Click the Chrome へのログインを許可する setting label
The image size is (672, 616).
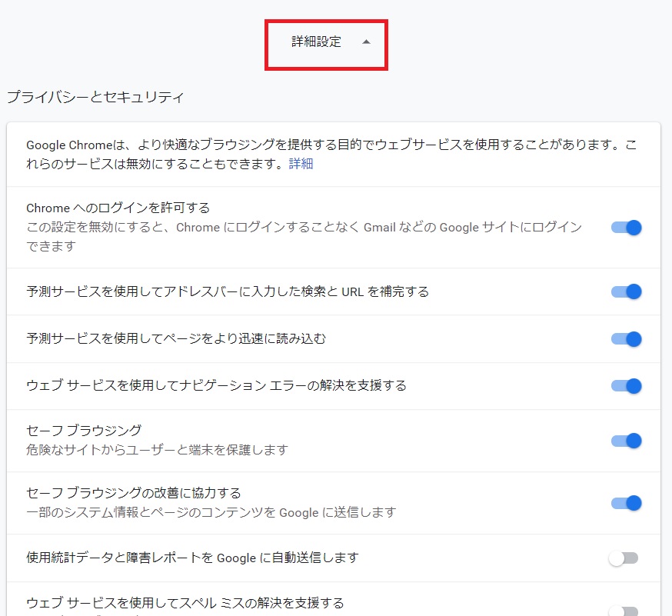[111, 207]
